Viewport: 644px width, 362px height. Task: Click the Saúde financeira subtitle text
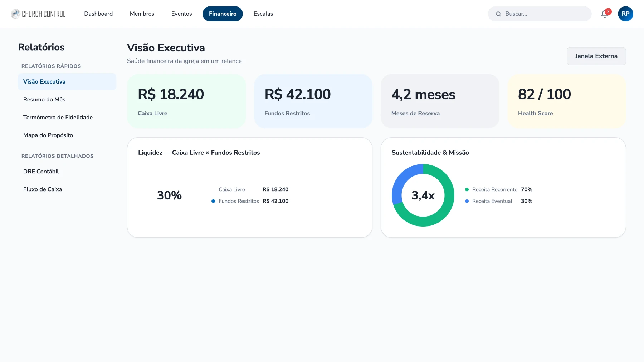[184, 61]
